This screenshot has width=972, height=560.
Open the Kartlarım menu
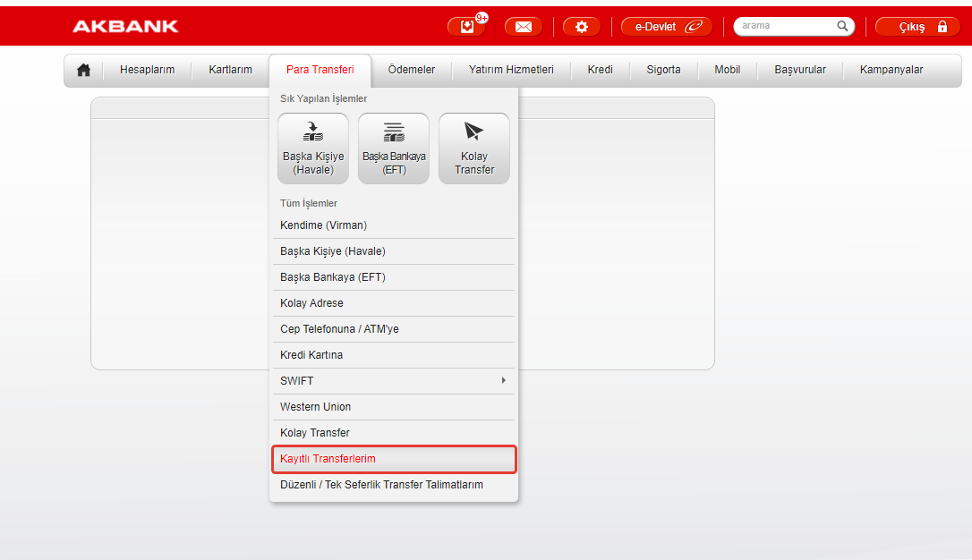[x=231, y=70]
